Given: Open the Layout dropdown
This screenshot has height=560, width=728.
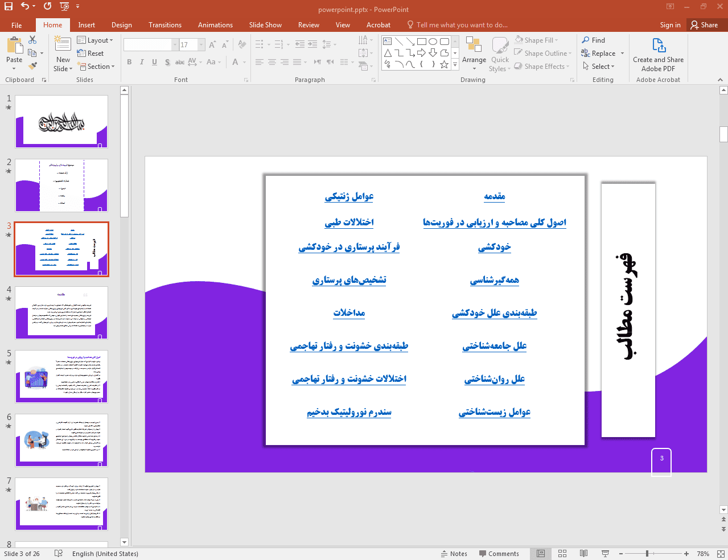Looking at the screenshot, I should click(x=95, y=40).
